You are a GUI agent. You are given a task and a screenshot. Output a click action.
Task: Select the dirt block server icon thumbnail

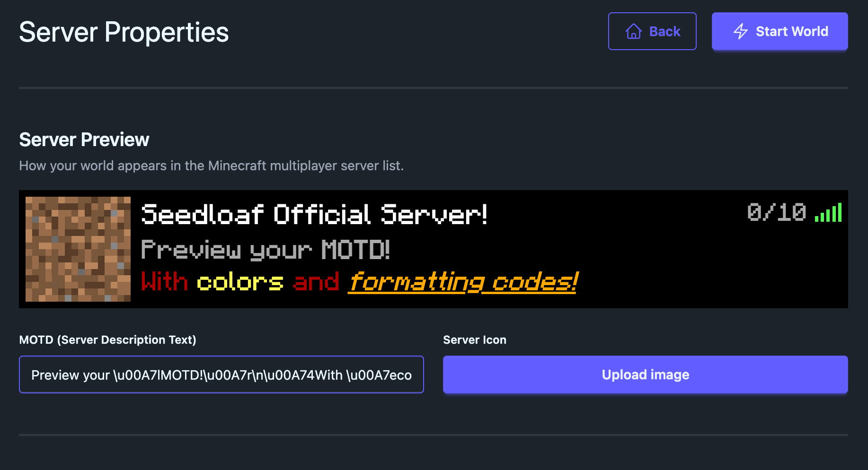coord(78,249)
